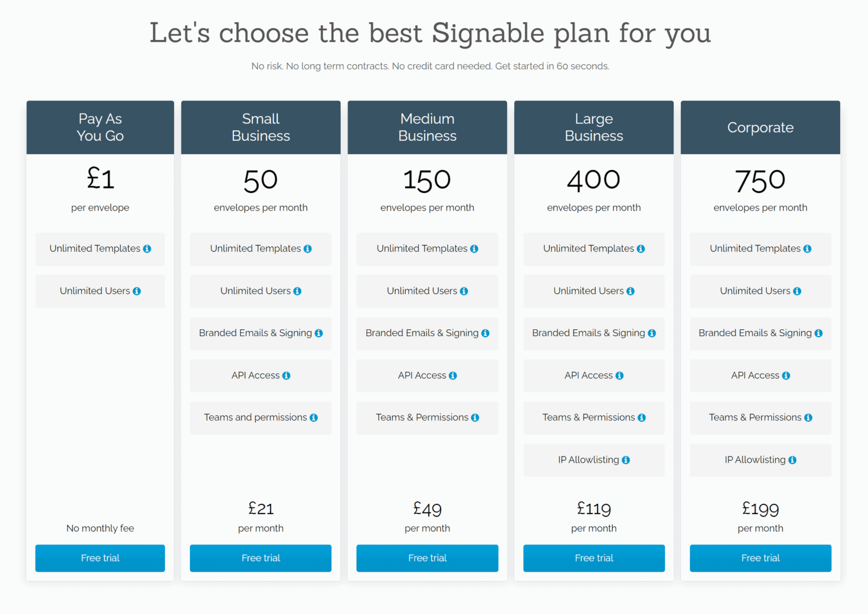
Task: Click Free trial under Small Business
Action: [261, 558]
